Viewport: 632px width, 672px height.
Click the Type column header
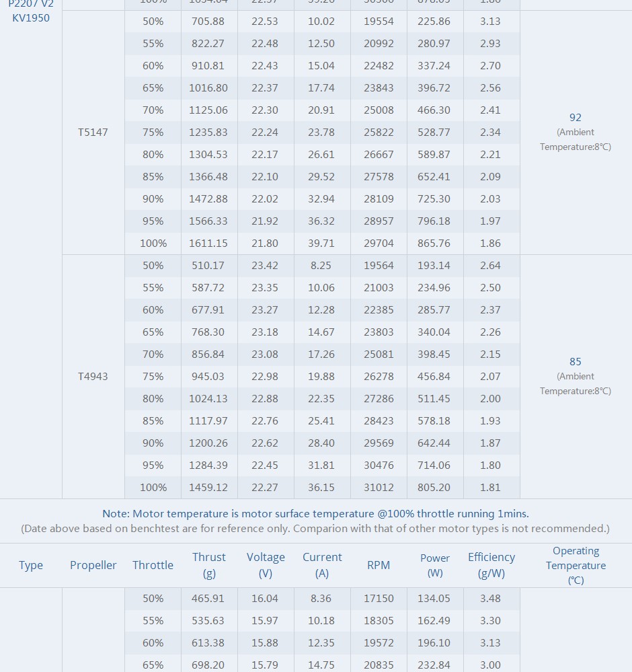point(31,565)
